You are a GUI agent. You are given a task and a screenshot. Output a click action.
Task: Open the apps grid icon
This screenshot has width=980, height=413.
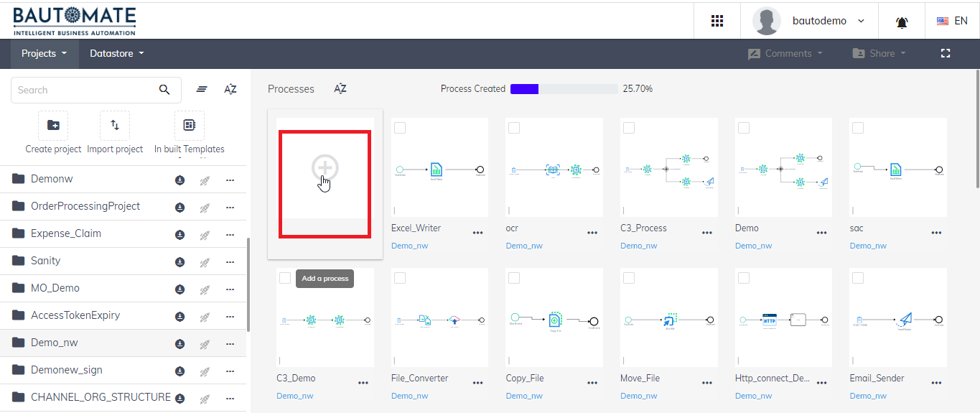tap(717, 21)
